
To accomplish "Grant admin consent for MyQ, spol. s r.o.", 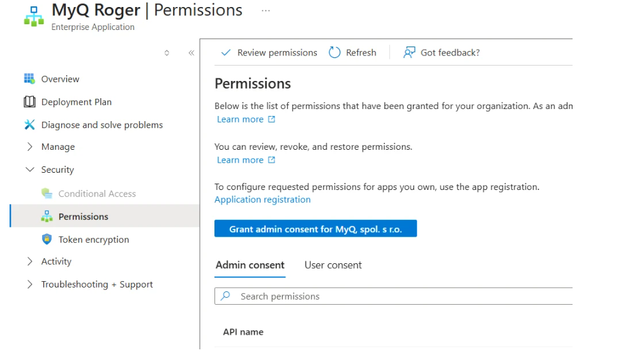I will tap(315, 229).
